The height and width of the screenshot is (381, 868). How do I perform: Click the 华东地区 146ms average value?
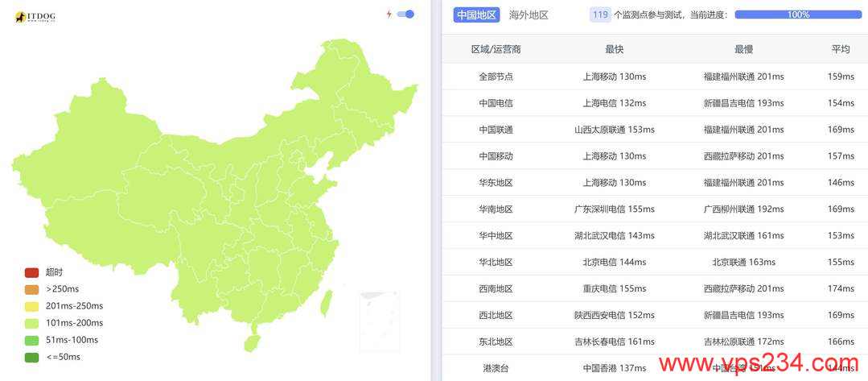(x=841, y=183)
